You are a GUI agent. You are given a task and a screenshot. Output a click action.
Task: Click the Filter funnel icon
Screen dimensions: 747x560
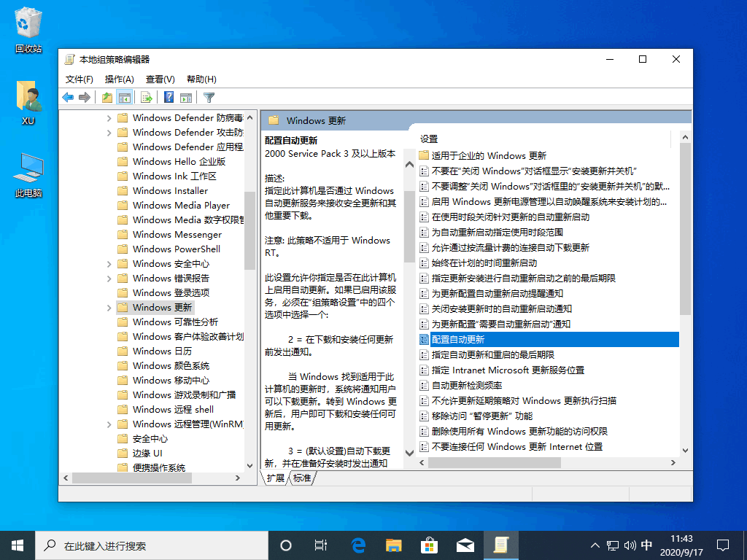(x=209, y=98)
